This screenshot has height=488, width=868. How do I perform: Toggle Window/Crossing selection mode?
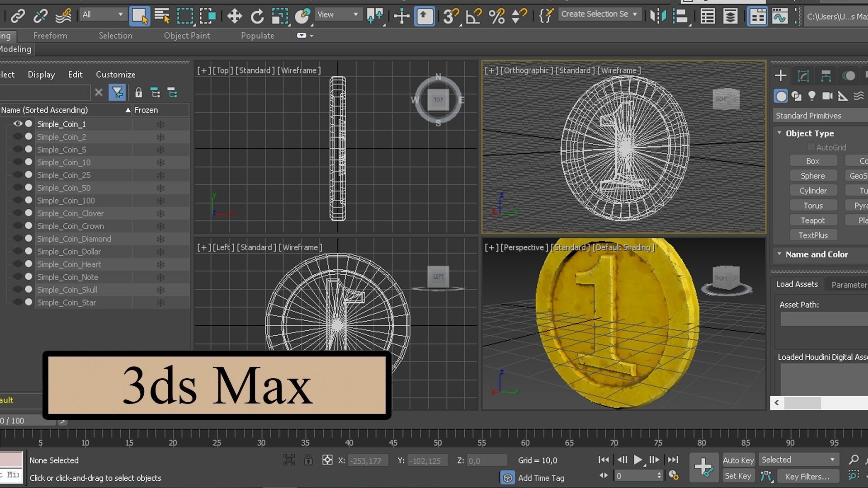(208, 16)
